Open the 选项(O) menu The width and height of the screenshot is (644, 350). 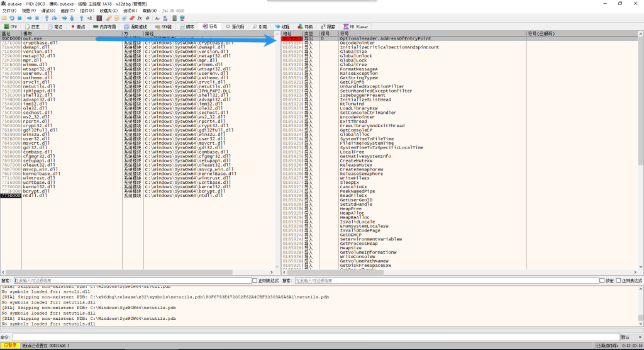coord(130,11)
